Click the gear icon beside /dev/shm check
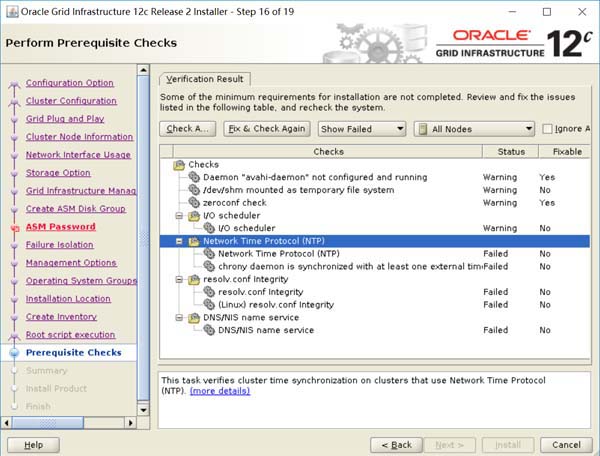 point(194,189)
